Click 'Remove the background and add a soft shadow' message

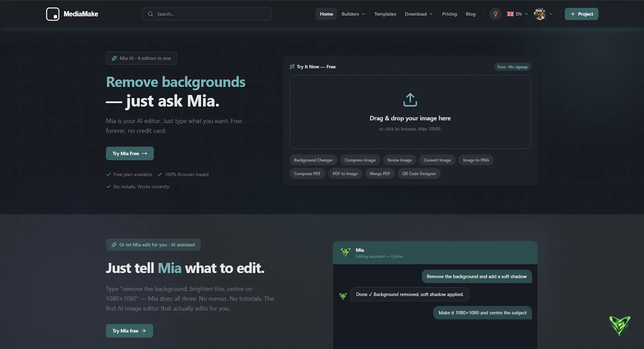[x=477, y=276]
